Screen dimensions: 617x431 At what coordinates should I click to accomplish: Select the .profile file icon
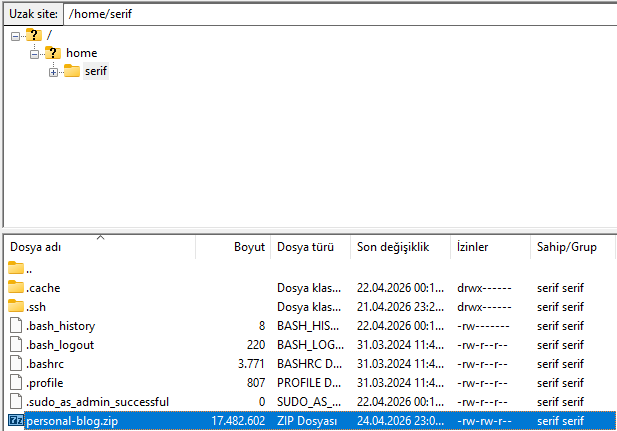[x=16, y=382]
